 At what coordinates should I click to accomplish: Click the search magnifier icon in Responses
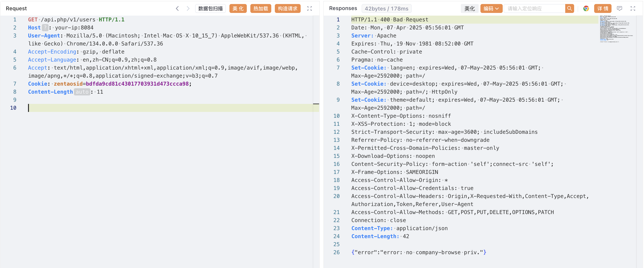point(569,8)
